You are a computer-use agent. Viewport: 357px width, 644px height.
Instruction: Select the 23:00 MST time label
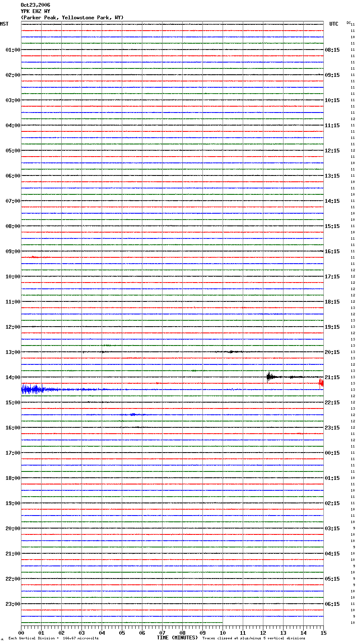click(x=13, y=604)
